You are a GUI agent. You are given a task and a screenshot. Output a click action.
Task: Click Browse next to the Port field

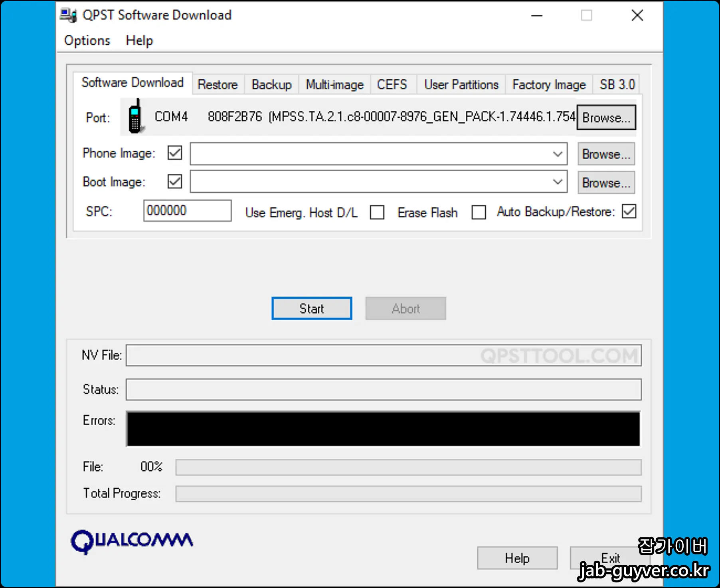tap(606, 117)
